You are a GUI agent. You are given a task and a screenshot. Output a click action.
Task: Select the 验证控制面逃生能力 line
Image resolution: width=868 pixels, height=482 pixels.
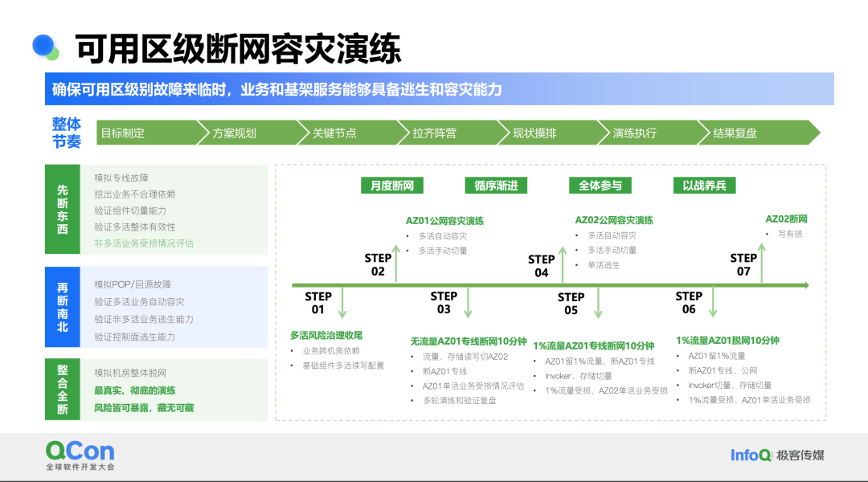click(134, 337)
